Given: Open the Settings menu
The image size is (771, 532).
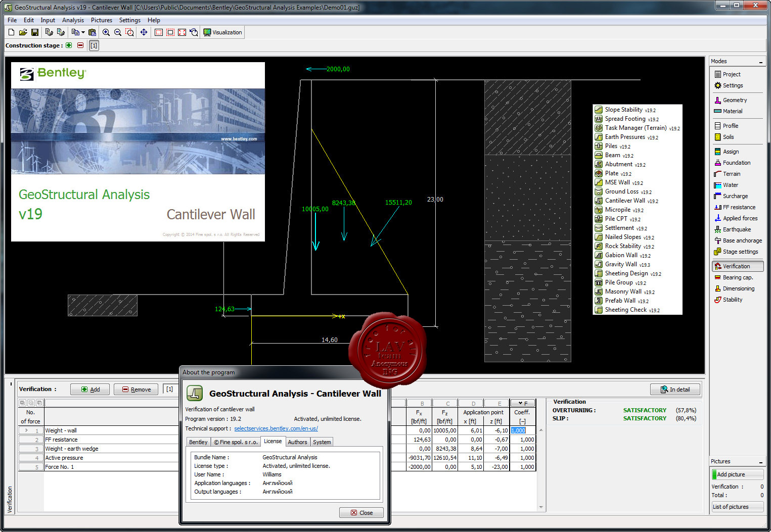Looking at the screenshot, I should tap(130, 20).
